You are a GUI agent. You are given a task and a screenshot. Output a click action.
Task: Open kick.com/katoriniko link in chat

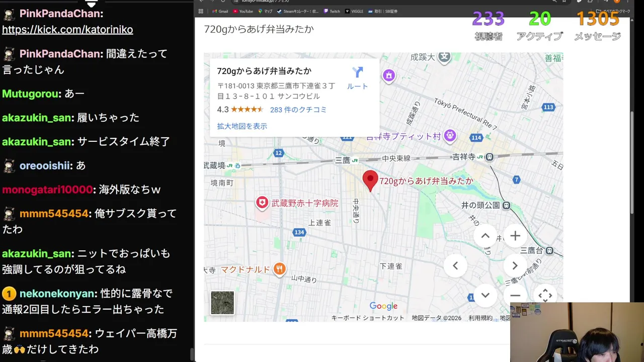click(67, 30)
